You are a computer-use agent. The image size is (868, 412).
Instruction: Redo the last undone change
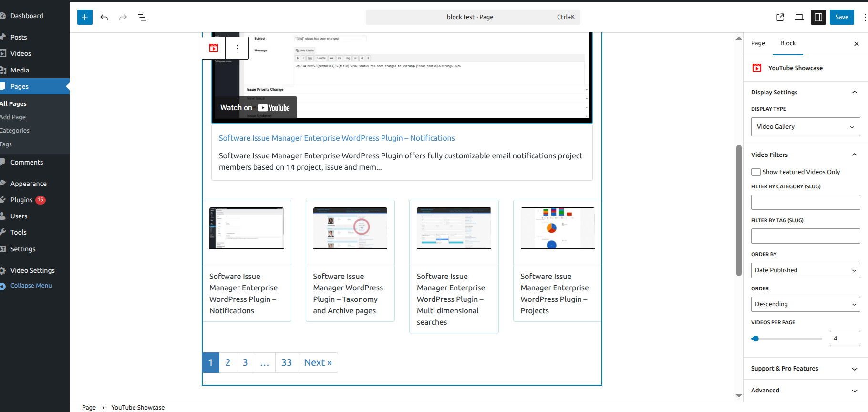click(123, 17)
